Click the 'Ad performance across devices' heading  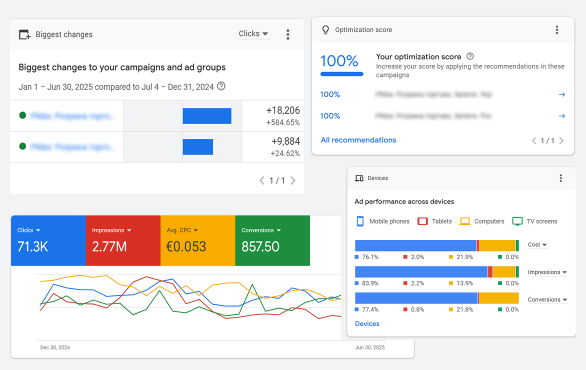(x=404, y=202)
